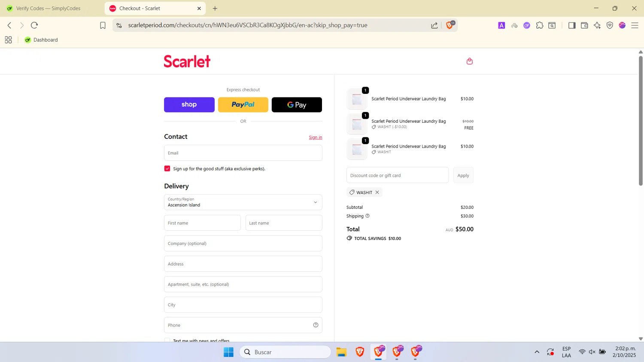The height and width of the screenshot is (362, 644).
Task: Go back to previous page
Action: (9, 25)
